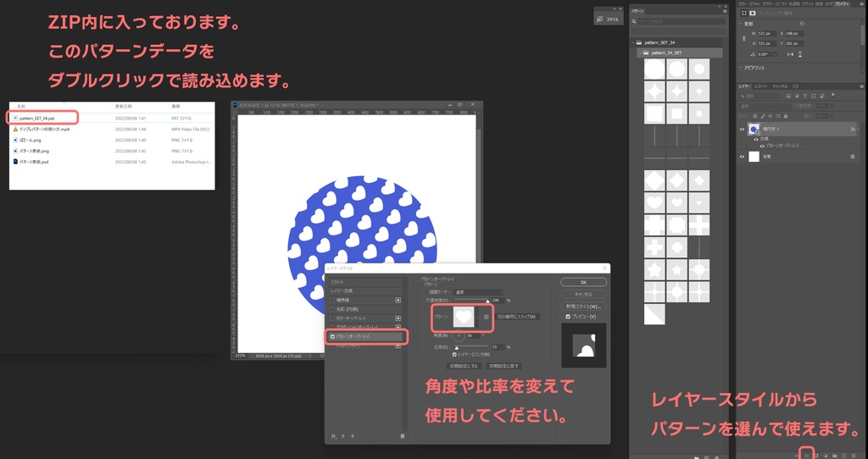
Task: Create new pattern preset icon beside pattern swatch
Action: point(486,317)
